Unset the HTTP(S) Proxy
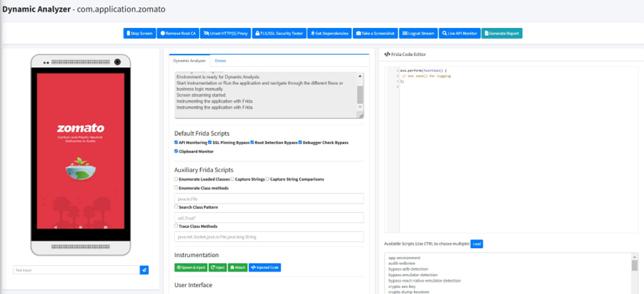 [225, 34]
